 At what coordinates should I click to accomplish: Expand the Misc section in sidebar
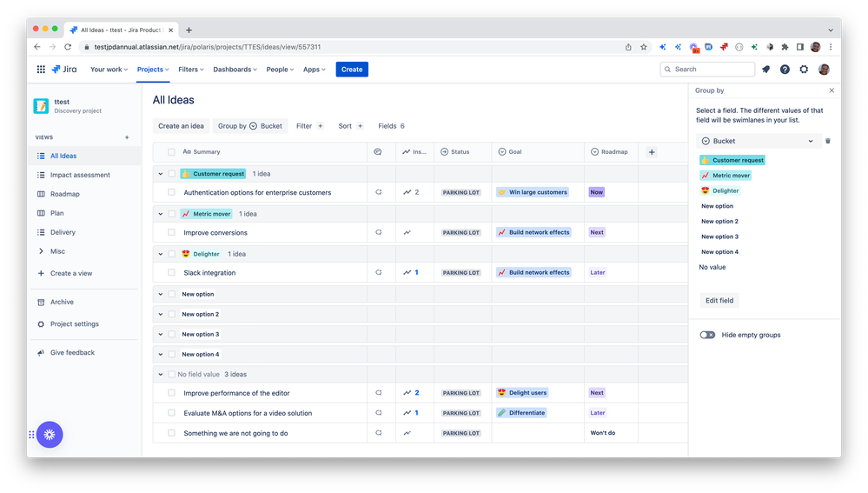[41, 251]
